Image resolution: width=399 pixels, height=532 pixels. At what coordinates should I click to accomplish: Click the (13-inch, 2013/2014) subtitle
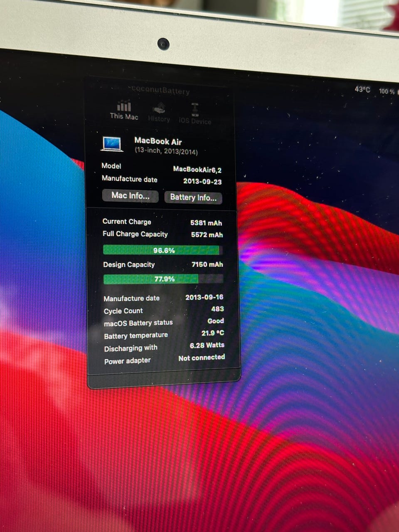coord(166,151)
